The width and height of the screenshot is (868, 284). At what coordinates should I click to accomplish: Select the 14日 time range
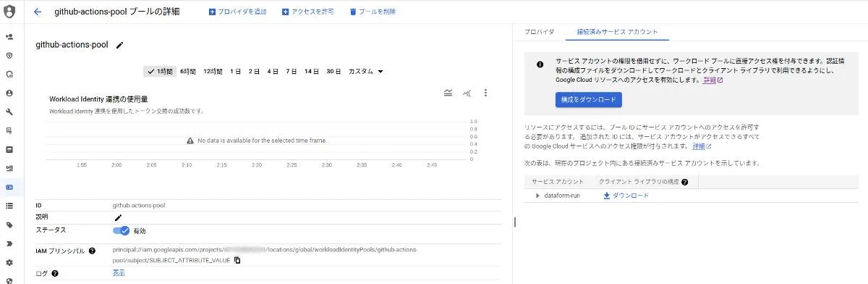coord(312,71)
